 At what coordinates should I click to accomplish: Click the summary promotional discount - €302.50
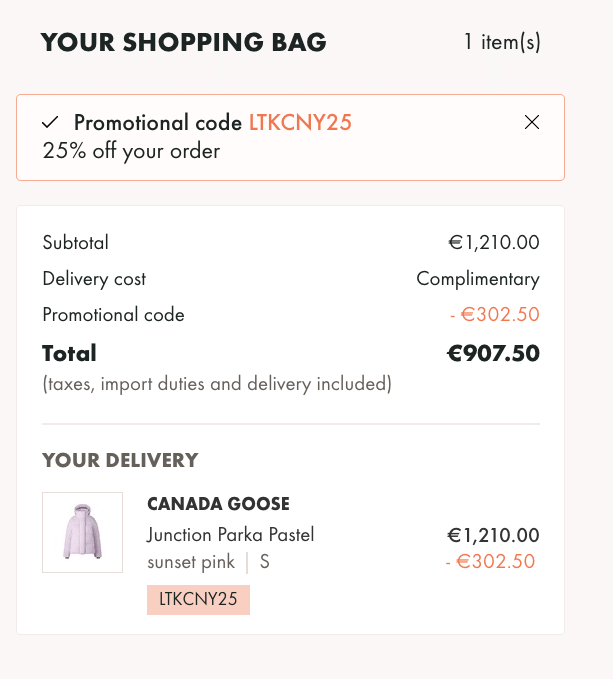495,314
